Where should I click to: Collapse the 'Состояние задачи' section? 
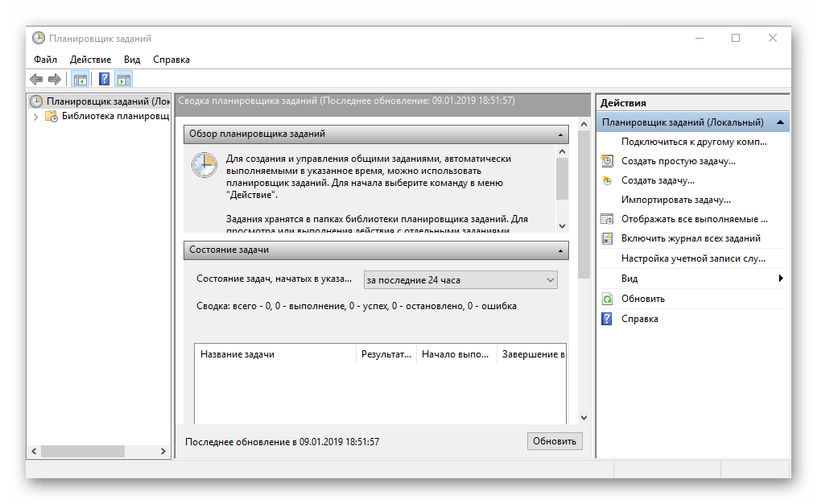click(x=561, y=250)
